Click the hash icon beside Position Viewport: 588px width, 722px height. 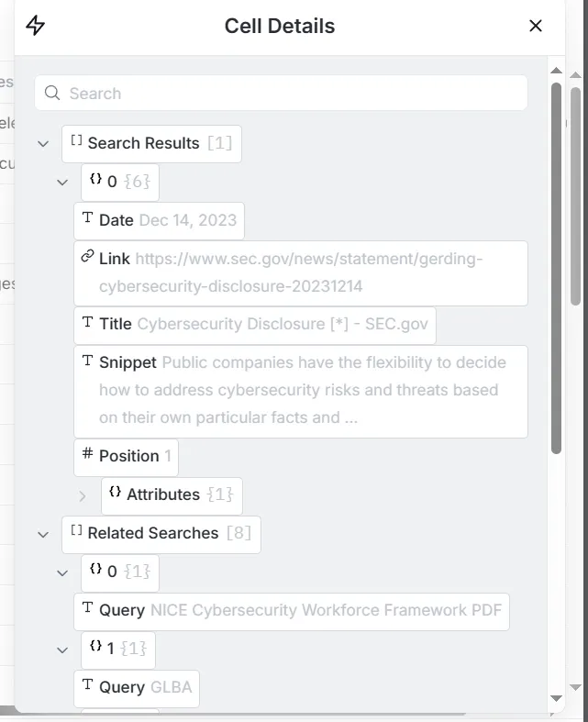(87, 453)
